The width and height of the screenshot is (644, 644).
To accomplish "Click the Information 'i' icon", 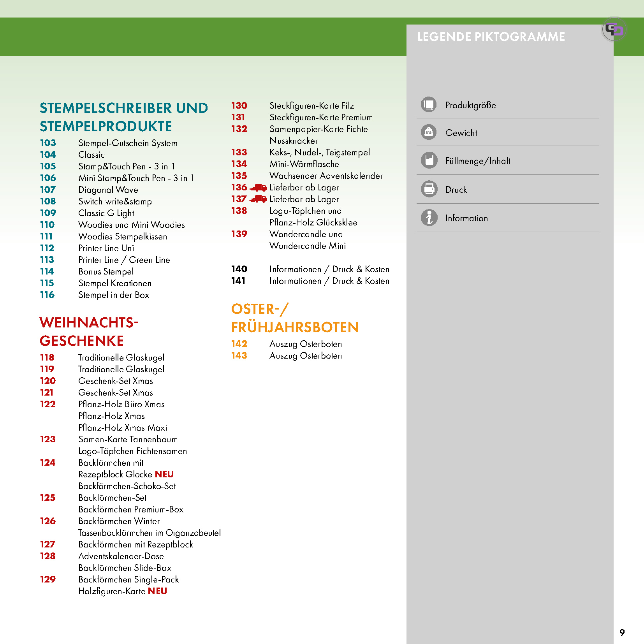I will tap(429, 218).
